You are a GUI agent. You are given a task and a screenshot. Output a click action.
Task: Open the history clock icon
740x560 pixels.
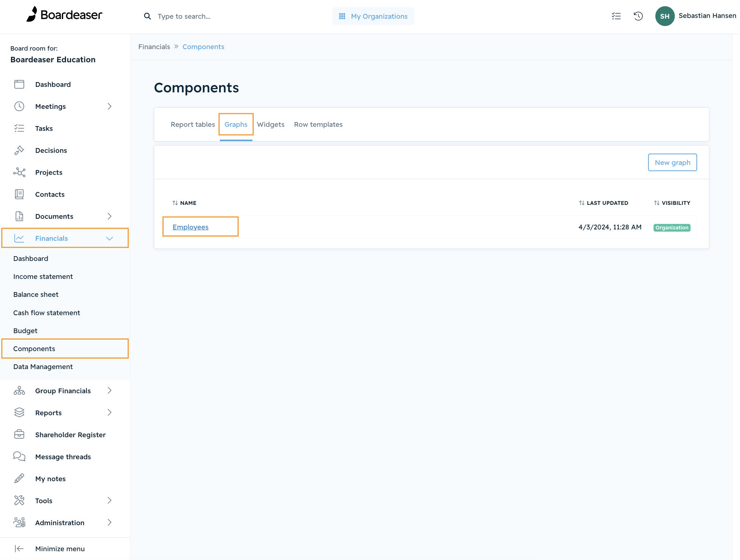coord(638,16)
